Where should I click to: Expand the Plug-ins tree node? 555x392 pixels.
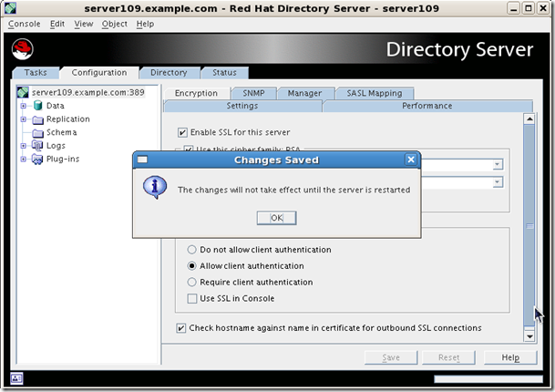[24, 159]
